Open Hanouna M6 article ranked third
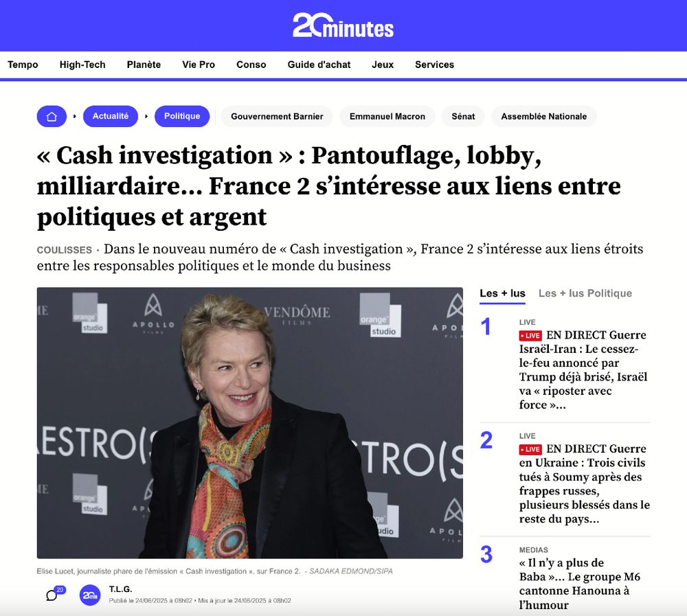 (x=580, y=584)
